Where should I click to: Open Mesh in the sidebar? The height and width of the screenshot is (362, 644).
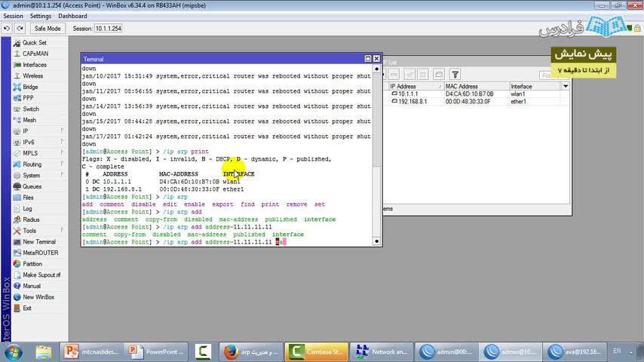[x=29, y=121]
